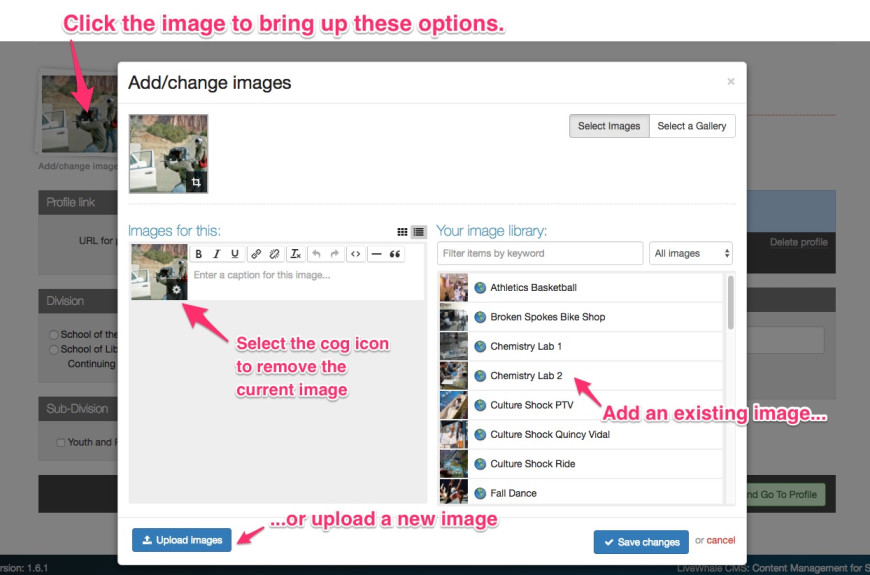The height and width of the screenshot is (575, 870).
Task: Click the cancel link
Action: coord(720,540)
